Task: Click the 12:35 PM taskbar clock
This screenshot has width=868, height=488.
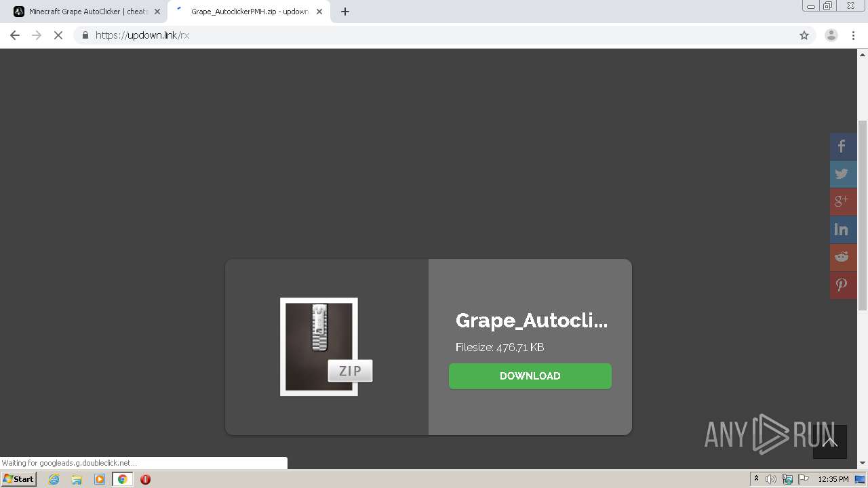Action: [x=833, y=479]
